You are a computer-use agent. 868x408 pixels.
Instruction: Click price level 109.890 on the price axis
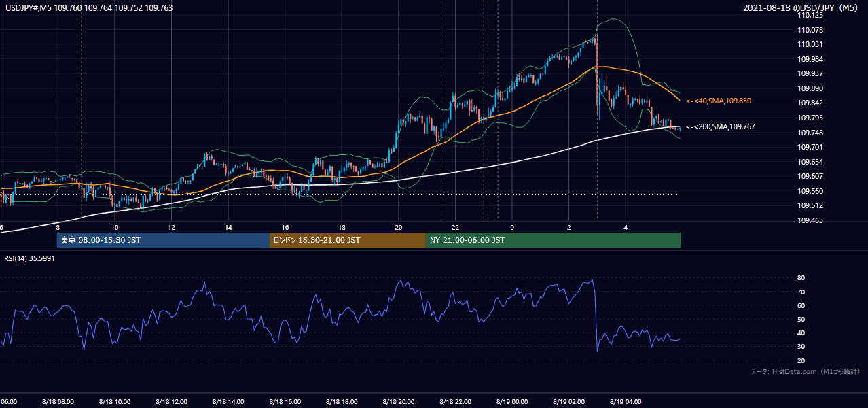tap(811, 88)
